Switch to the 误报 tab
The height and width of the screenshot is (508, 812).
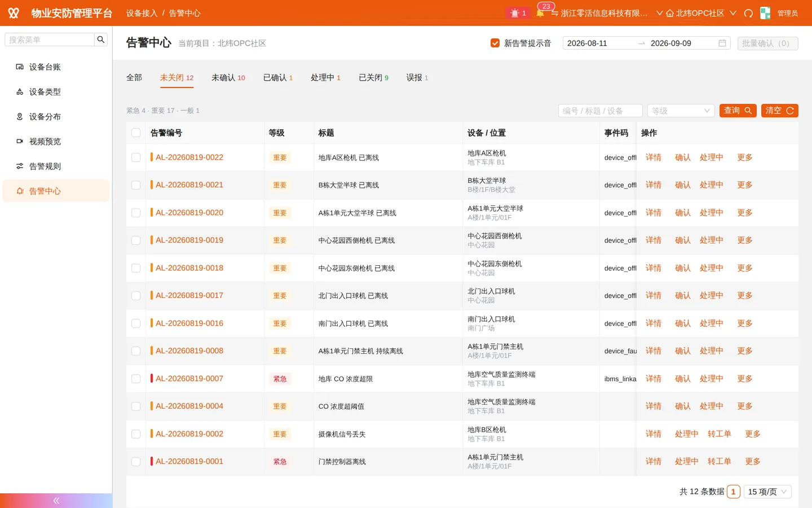(417, 77)
